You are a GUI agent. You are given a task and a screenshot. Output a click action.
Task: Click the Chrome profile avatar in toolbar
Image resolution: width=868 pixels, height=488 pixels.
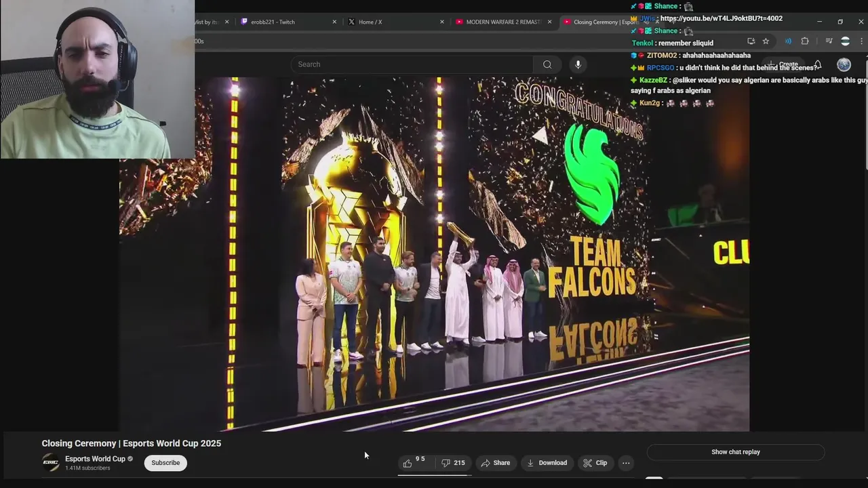click(x=845, y=41)
